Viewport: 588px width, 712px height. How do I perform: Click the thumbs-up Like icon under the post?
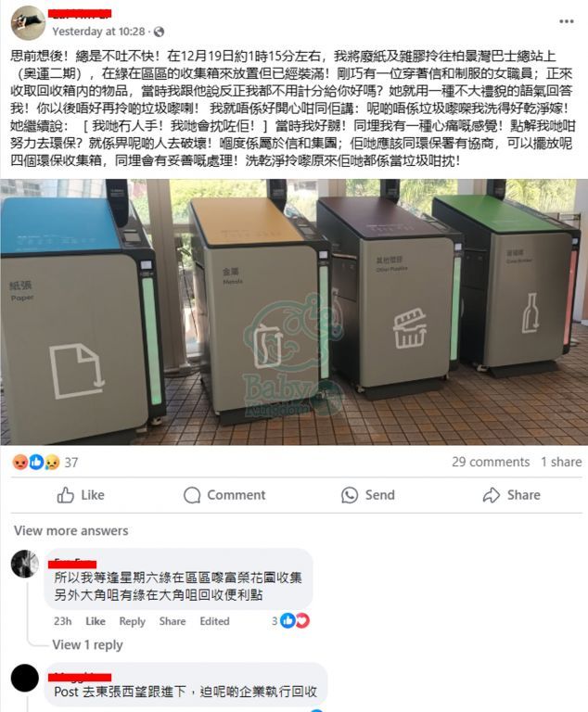coord(66,495)
